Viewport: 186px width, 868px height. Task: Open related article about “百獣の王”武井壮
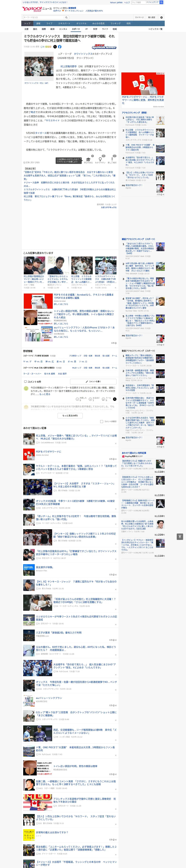68,172
